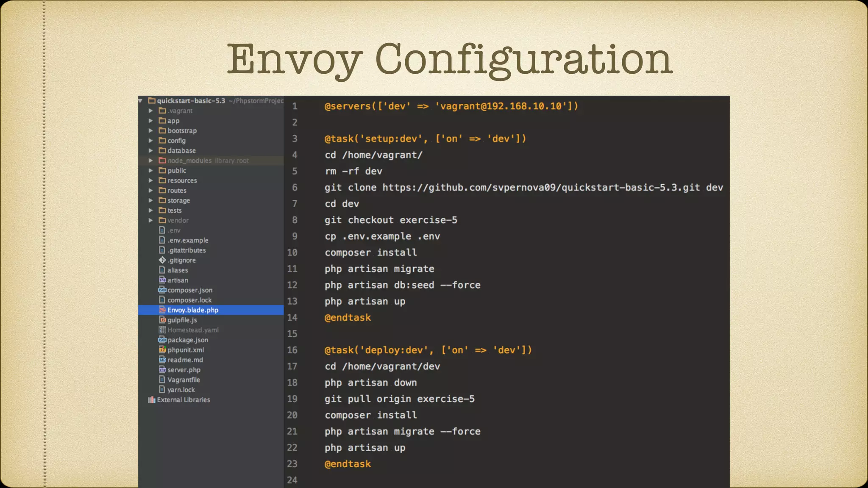The height and width of the screenshot is (488, 868).
Task: Expand the routes folder arrow
Action: (150, 190)
